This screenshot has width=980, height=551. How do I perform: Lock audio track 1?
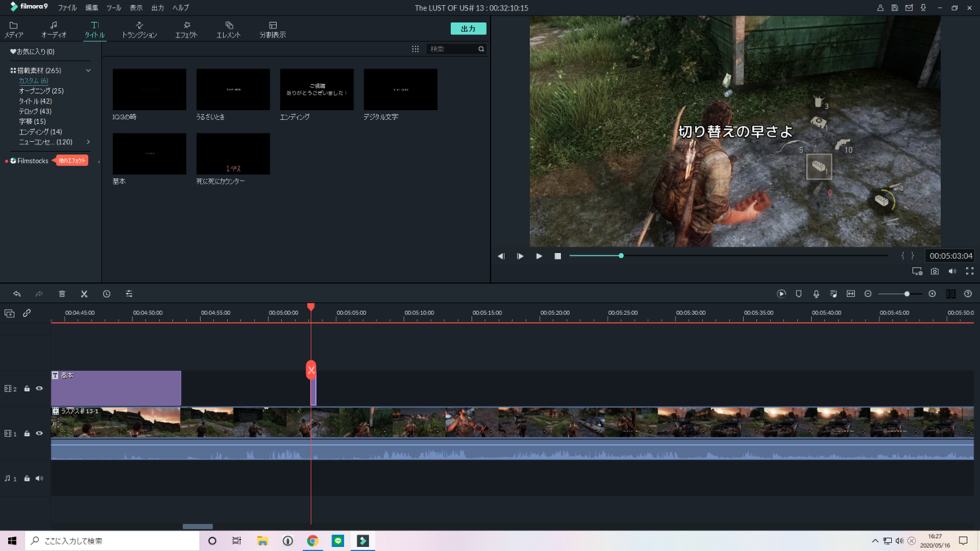click(27, 478)
